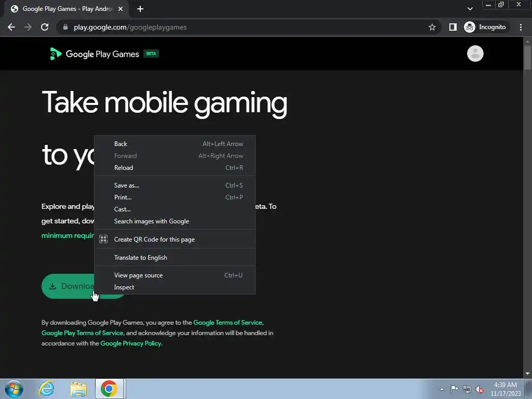Choose Reload in the context menu
Screen dimensions: 532x399
[x=175, y=168]
